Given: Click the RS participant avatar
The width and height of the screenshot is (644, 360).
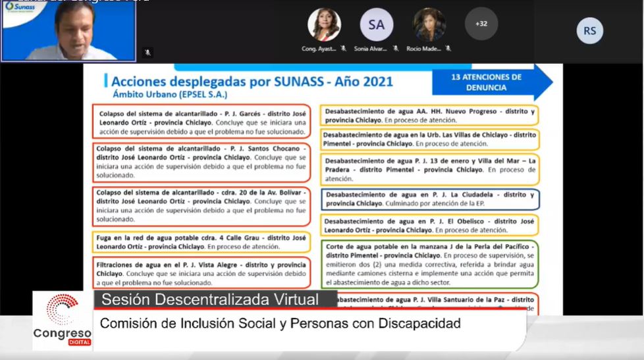Looking at the screenshot, I should tap(590, 31).
